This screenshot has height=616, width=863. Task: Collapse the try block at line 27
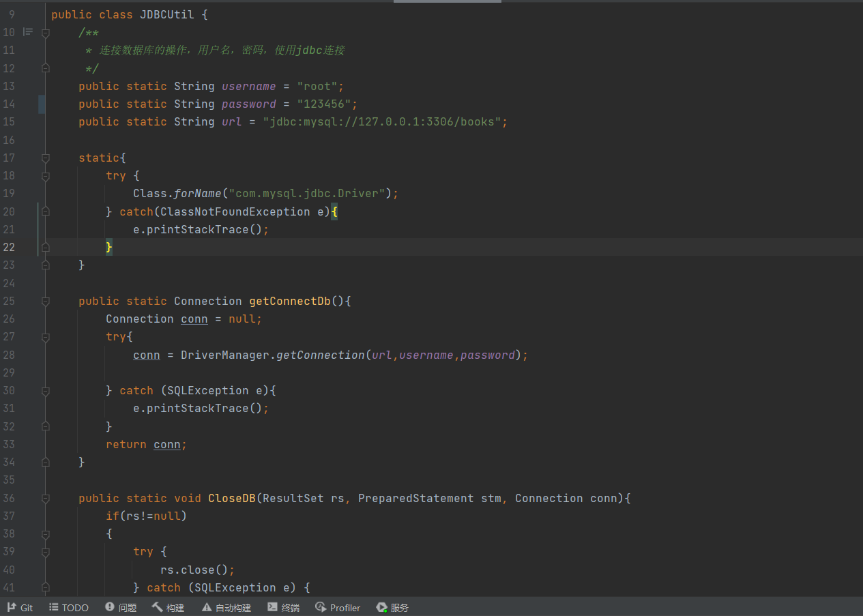click(x=46, y=337)
